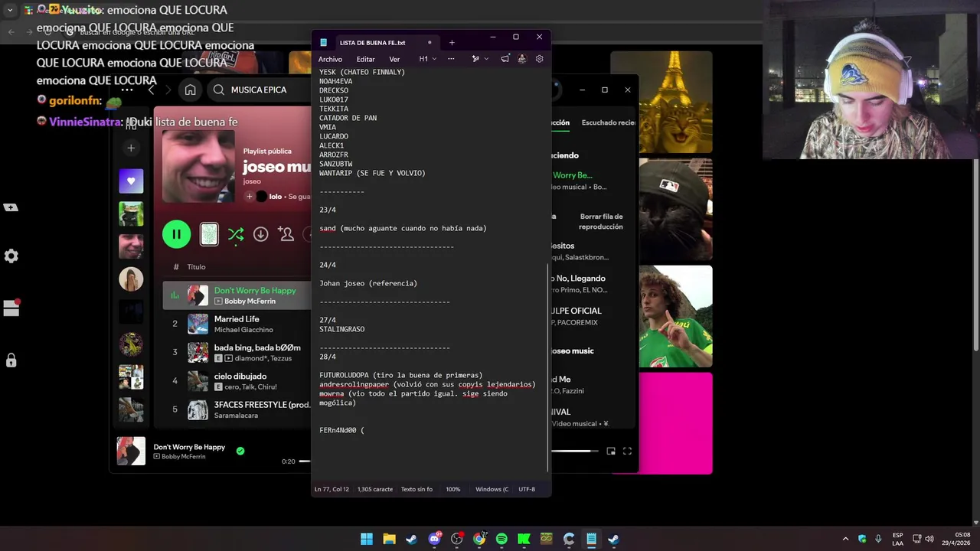Click the 100% zoom level in status bar
This screenshot has height=551, width=980.
coord(453,489)
